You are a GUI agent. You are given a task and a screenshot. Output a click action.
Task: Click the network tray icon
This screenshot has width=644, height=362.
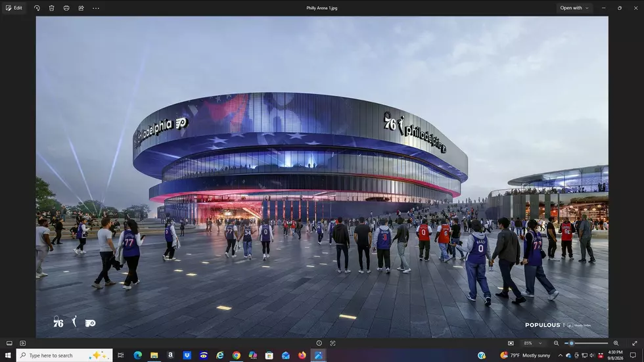tap(584, 355)
